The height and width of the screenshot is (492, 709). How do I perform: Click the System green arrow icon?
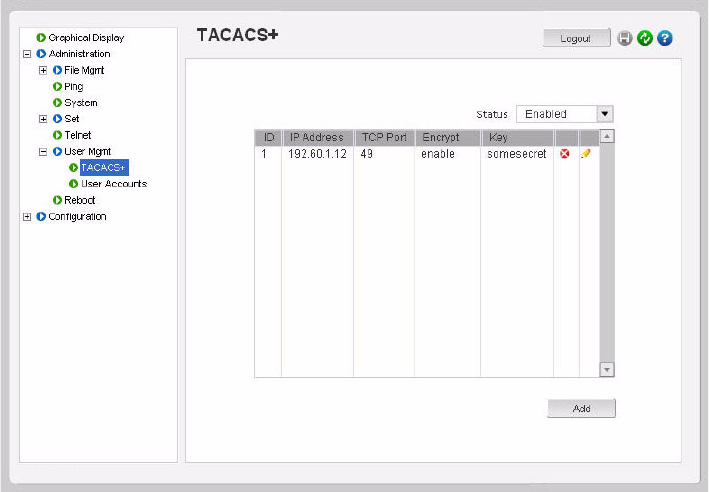coord(57,103)
